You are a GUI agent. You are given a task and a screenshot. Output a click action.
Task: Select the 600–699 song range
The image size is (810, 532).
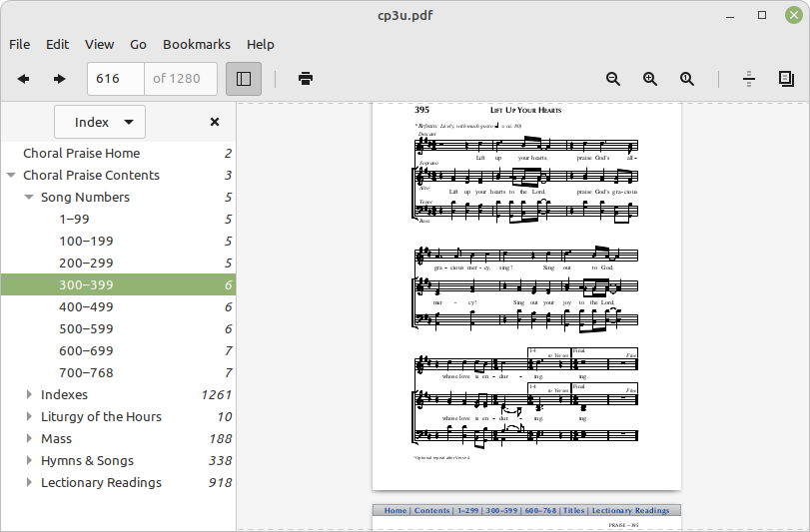coord(118,351)
